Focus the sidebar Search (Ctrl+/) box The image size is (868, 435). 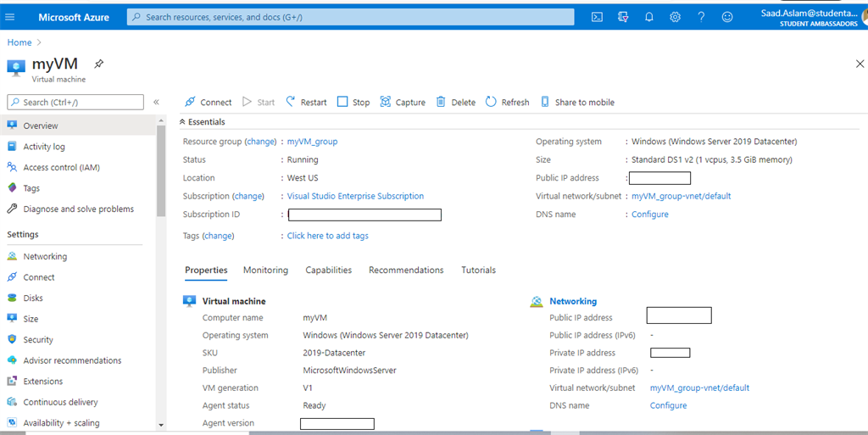click(75, 102)
